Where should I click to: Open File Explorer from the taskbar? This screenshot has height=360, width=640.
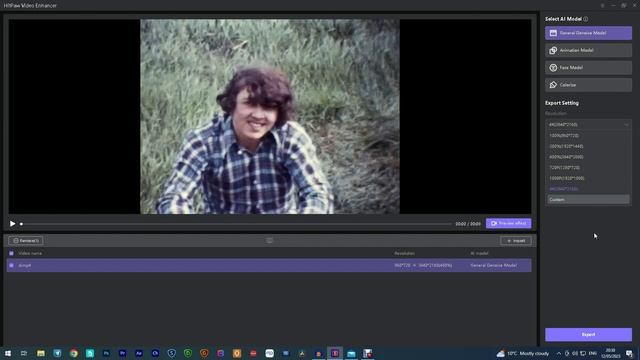[x=41, y=353]
